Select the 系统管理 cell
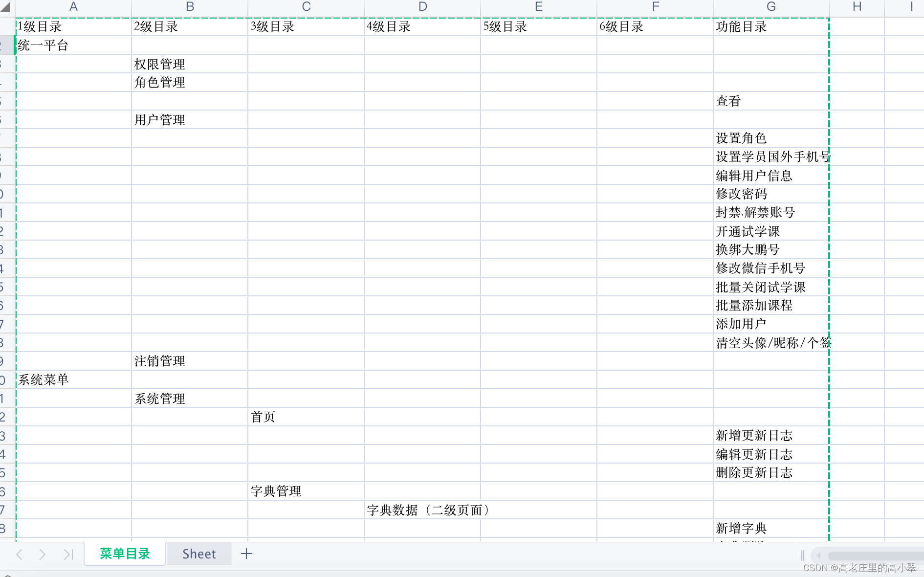 [x=190, y=399]
